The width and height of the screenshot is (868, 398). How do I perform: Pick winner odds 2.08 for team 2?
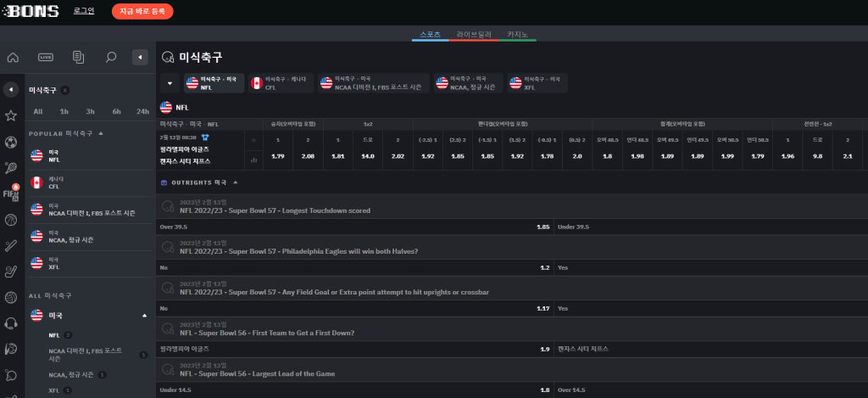308,157
